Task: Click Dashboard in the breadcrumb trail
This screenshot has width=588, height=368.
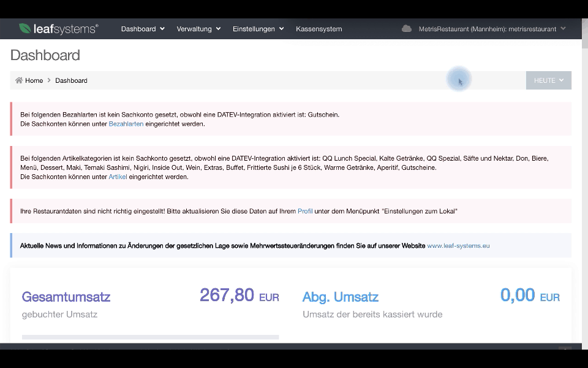Action: (x=71, y=80)
